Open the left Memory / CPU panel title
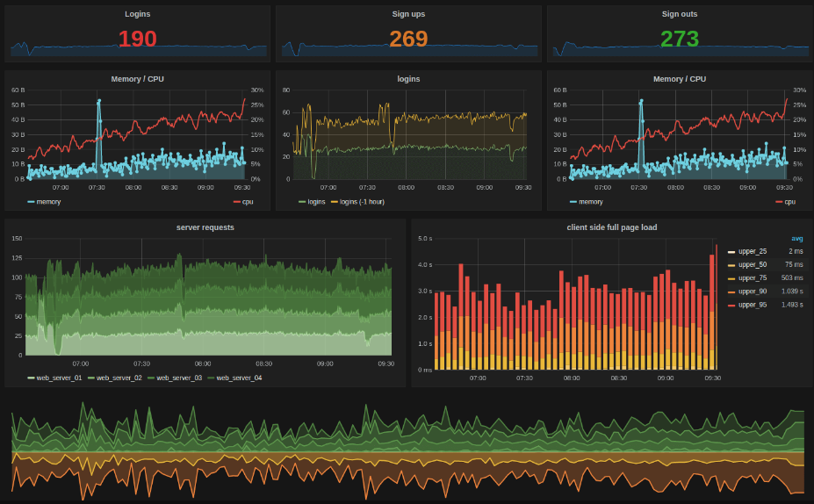Screen dimensions: 814x504 (137, 79)
